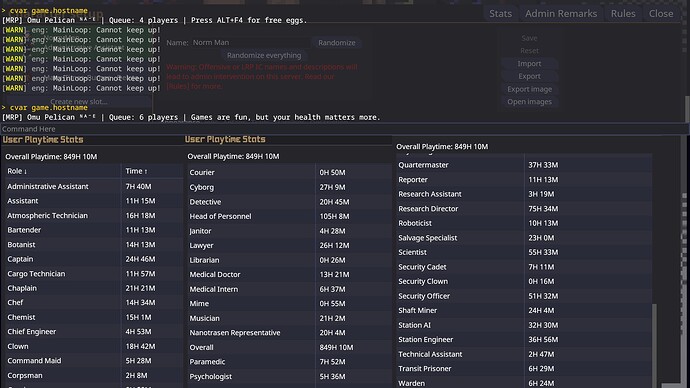Click Export image button
Screen dimensions: 690x388
[x=529, y=89]
